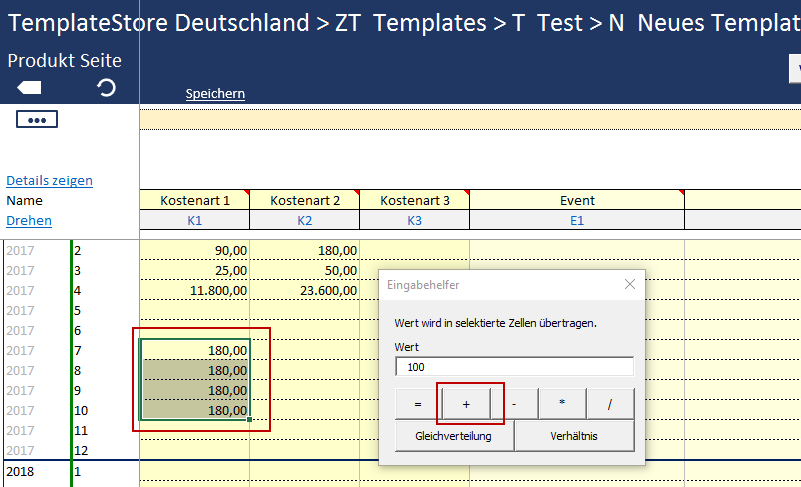
Task: Click the Event column header
Action: click(576, 200)
